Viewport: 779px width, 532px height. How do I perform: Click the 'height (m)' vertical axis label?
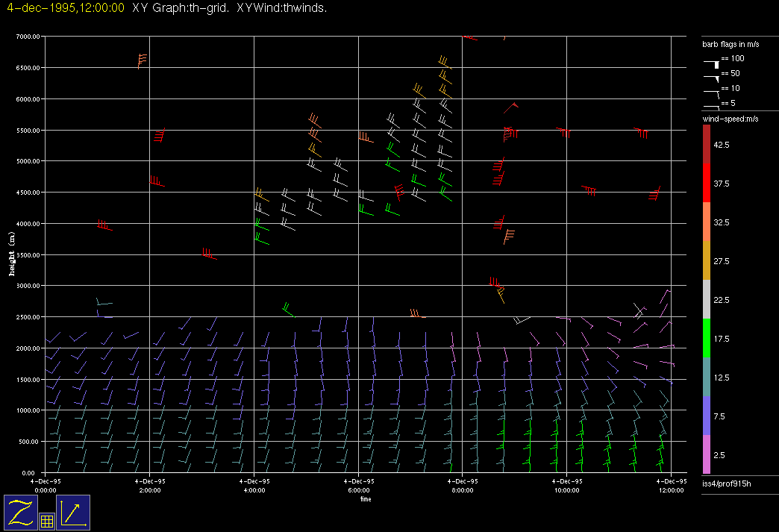11,254
